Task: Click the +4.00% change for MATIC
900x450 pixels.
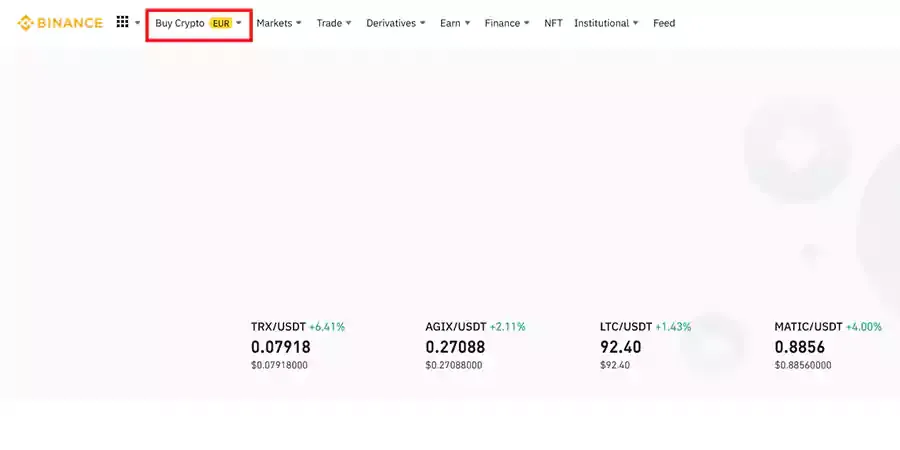Action: click(864, 327)
